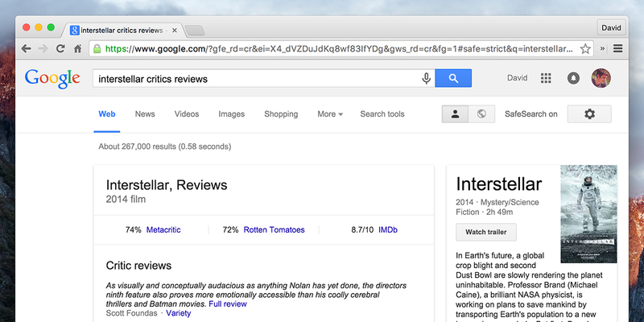Click the Critic reviews heading
Image resolution: width=644 pixels, height=322 pixels.
pos(138,266)
